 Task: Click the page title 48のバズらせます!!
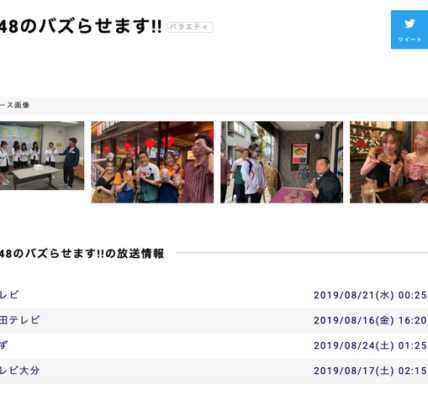tap(81, 26)
